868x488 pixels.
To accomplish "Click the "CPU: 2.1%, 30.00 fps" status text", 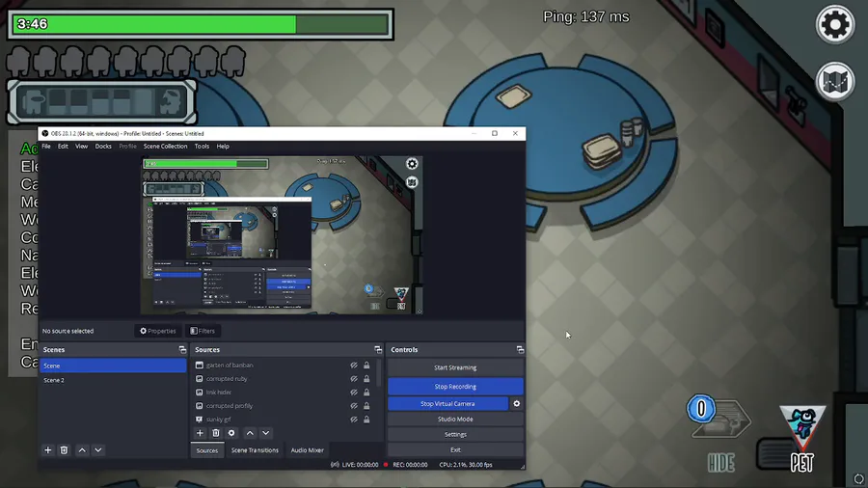I will tap(466, 465).
